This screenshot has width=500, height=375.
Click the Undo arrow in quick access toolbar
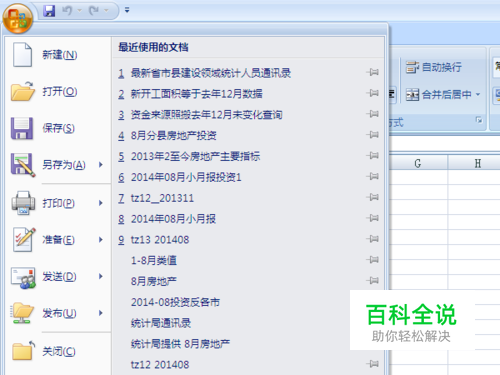tap(67, 11)
